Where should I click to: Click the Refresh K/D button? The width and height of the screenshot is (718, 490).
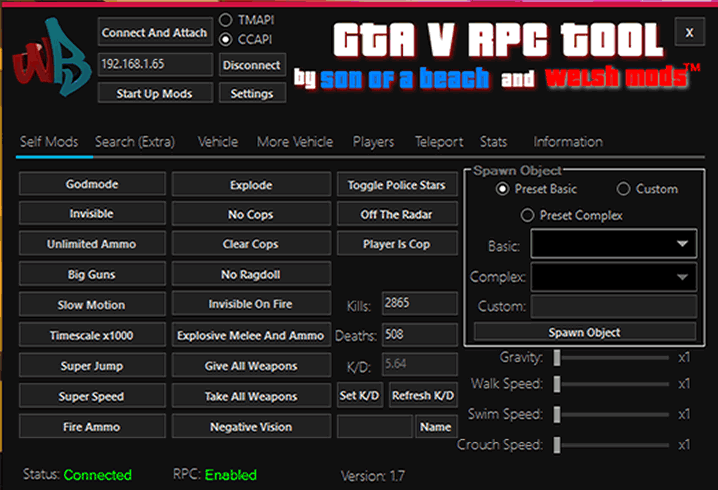(423, 396)
